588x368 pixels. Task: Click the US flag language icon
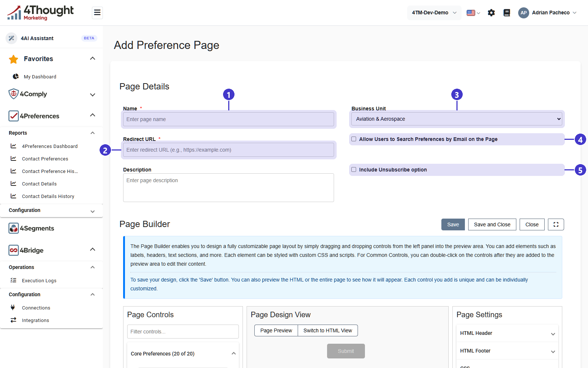(471, 13)
